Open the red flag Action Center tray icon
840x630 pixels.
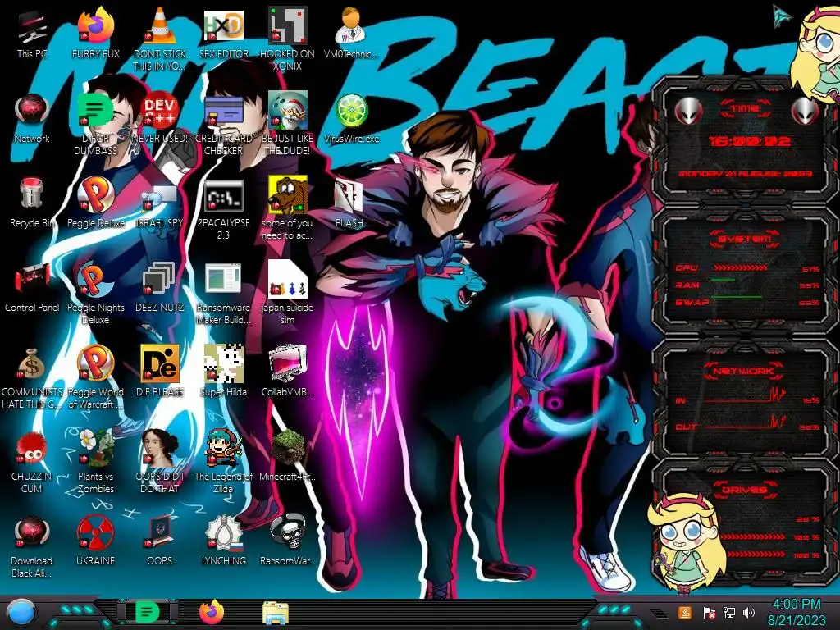pyautogui.click(x=709, y=612)
